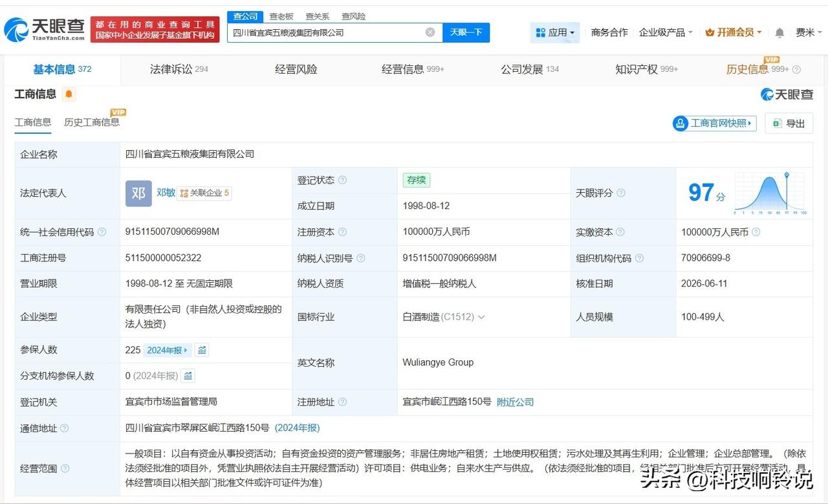Select the 历史工商信息 sub-tab
828x504 pixels.
pyautogui.click(x=92, y=122)
